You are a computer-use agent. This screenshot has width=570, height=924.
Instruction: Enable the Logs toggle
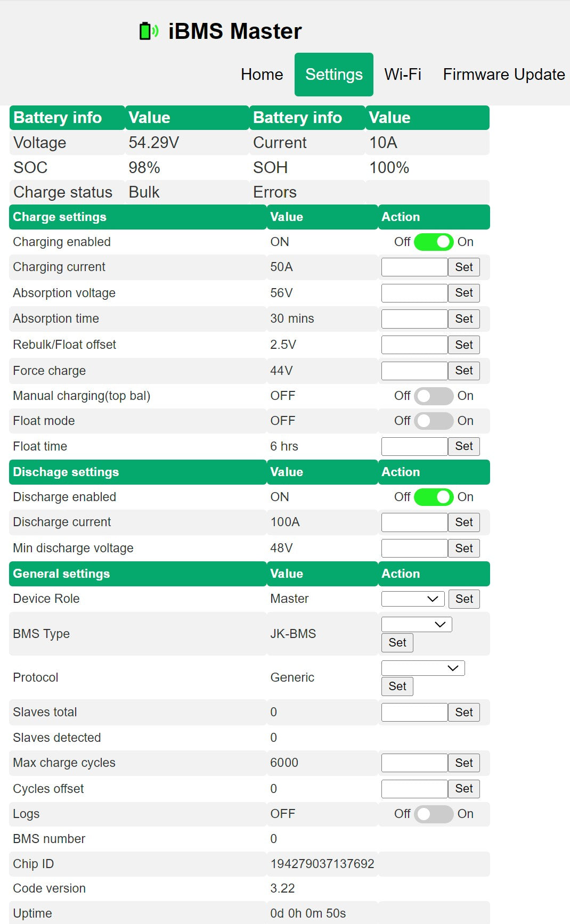click(x=434, y=814)
